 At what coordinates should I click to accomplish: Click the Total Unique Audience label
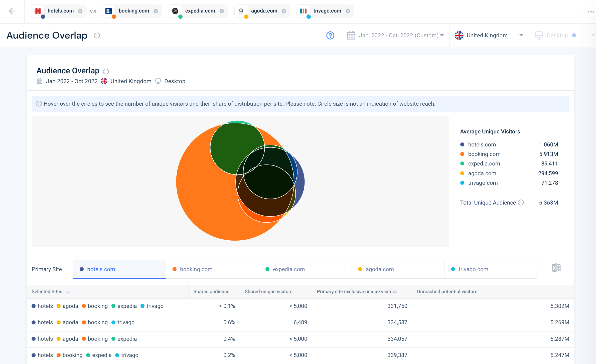coord(488,203)
